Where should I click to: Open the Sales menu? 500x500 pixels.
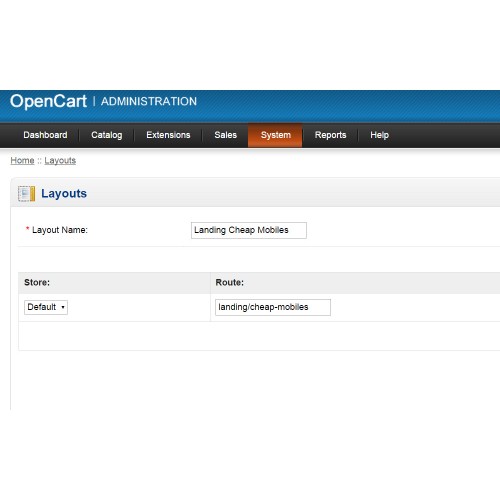point(226,135)
